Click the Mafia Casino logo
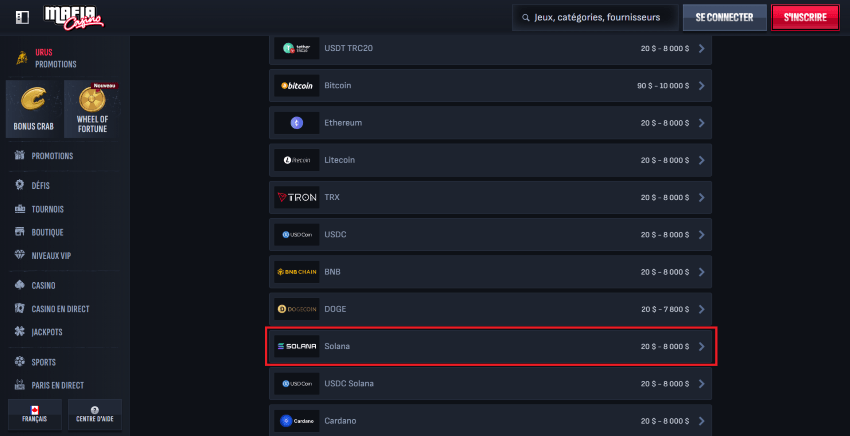 [74, 17]
